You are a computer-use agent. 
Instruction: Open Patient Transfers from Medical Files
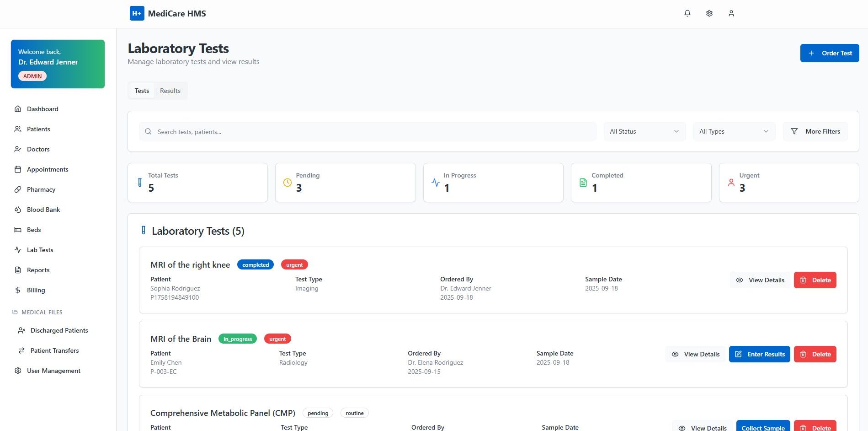tap(54, 350)
